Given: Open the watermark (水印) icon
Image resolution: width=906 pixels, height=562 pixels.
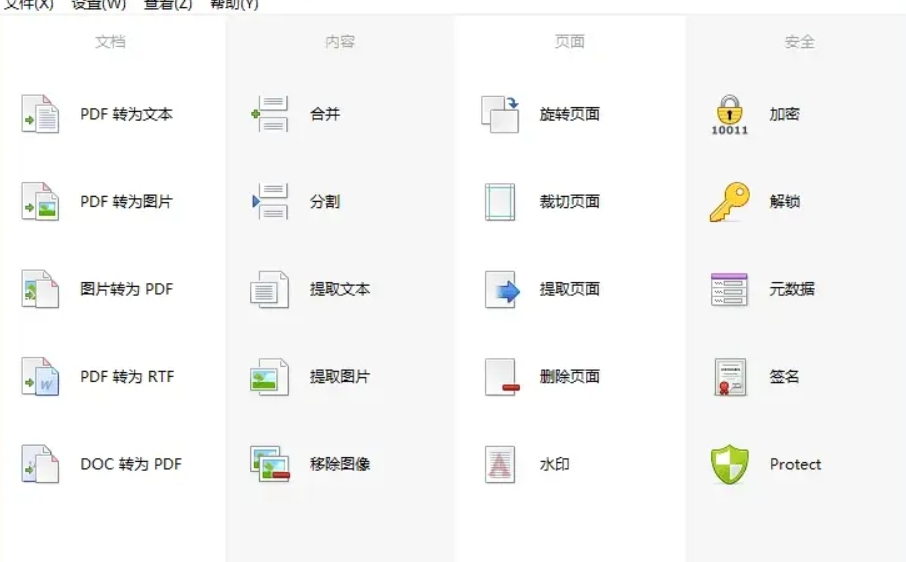Looking at the screenshot, I should point(500,464).
